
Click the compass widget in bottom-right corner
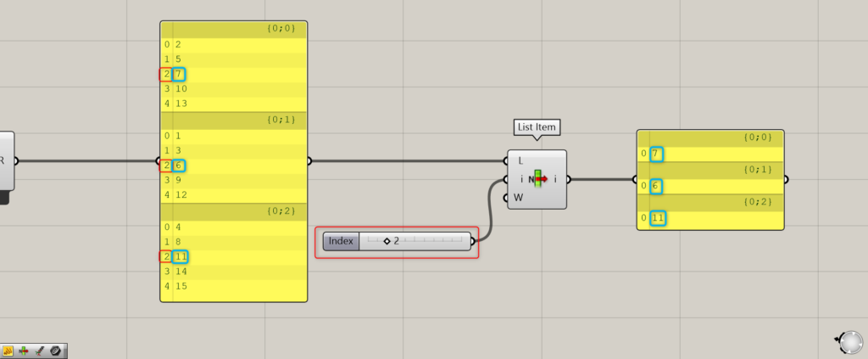[849, 342]
